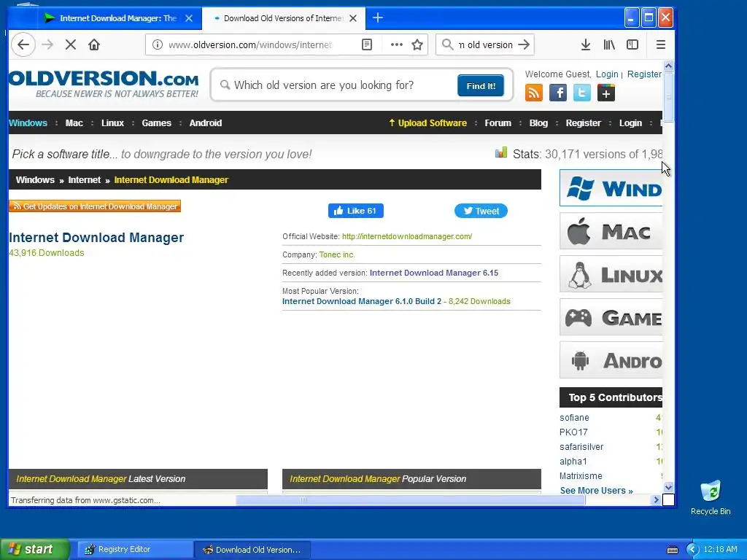
Task: Click the browser search box text
Action: click(485, 44)
